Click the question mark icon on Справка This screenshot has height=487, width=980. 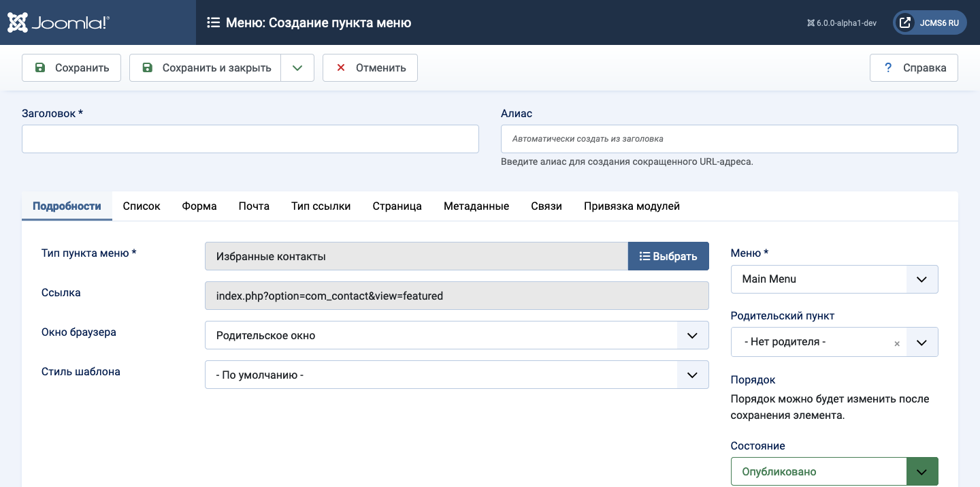pos(887,67)
